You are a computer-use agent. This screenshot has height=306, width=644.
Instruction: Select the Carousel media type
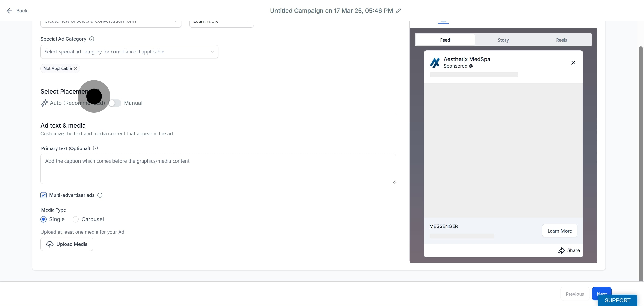(76, 219)
